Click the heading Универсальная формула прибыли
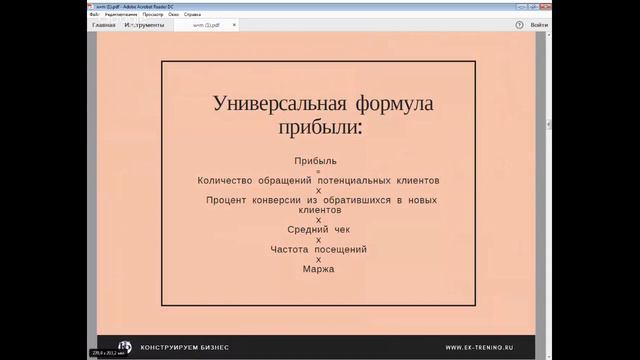640x360 pixels. pyautogui.click(x=322, y=115)
